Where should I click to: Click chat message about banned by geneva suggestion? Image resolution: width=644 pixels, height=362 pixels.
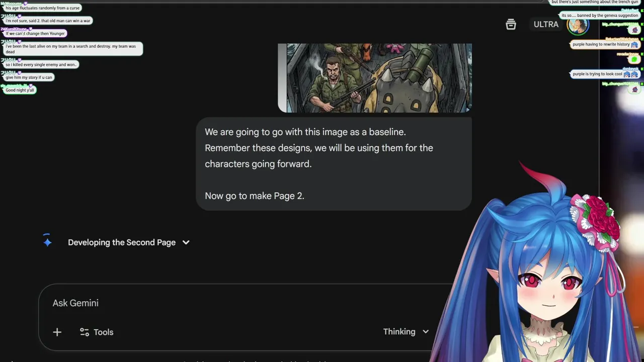(600, 16)
